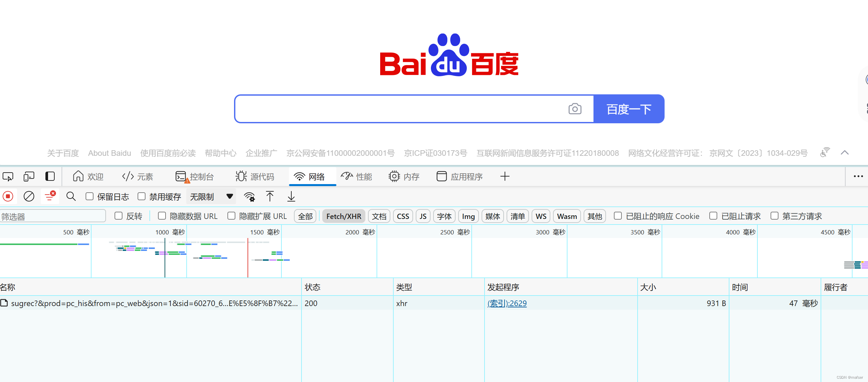Screen dimensions: 868x382
Task: Toggle the filter bar icon
Action: tap(50, 196)
